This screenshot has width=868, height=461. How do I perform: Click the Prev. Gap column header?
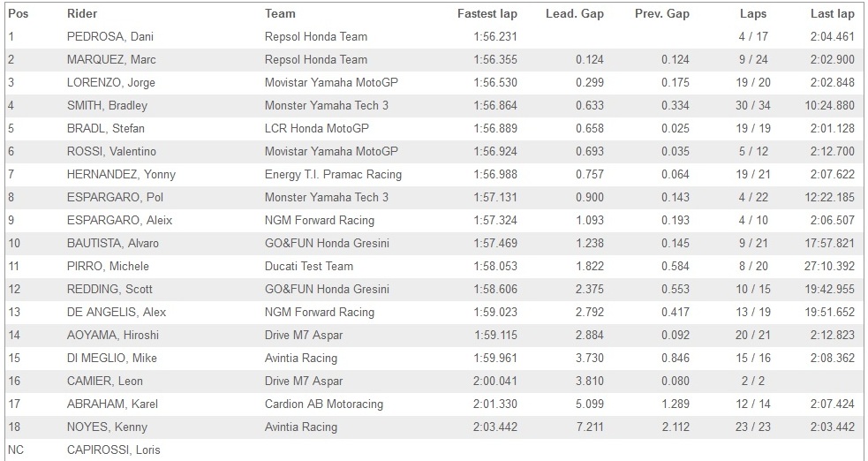[x=661, y=14]
